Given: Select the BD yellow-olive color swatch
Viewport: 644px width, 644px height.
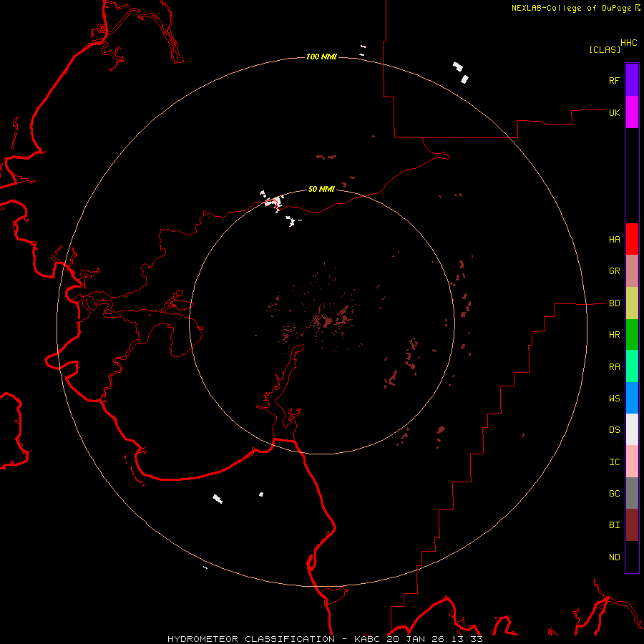Looking at the screenshot, I should (632, 303).
